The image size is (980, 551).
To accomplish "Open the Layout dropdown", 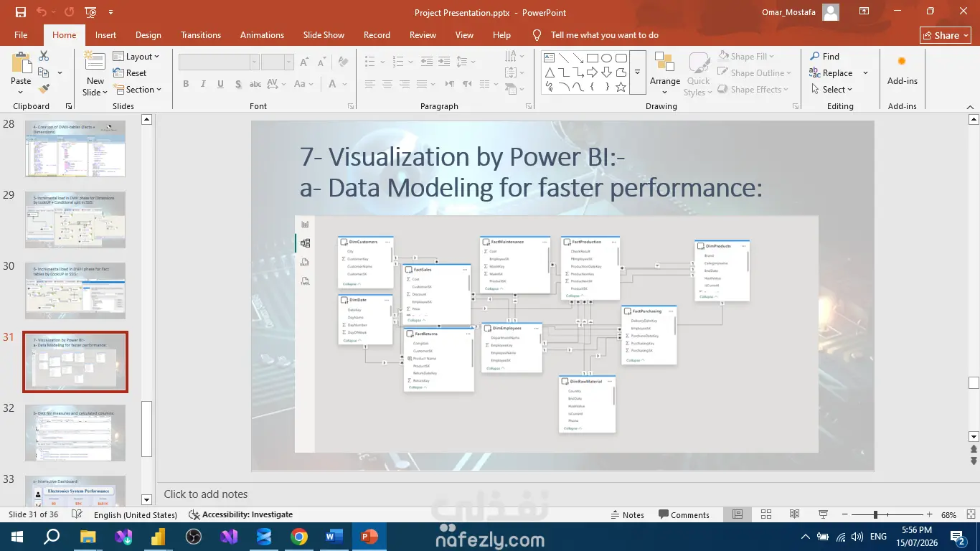I will point(136,57).
